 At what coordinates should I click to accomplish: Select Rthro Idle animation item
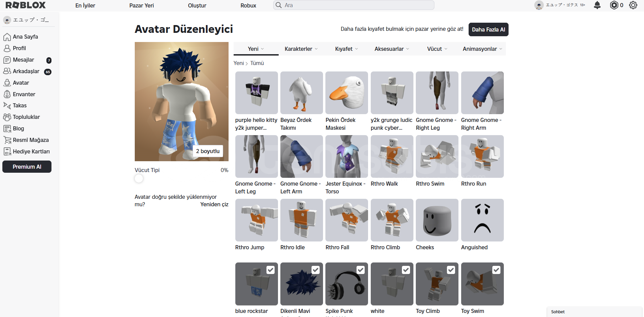(x=302, y=220)
